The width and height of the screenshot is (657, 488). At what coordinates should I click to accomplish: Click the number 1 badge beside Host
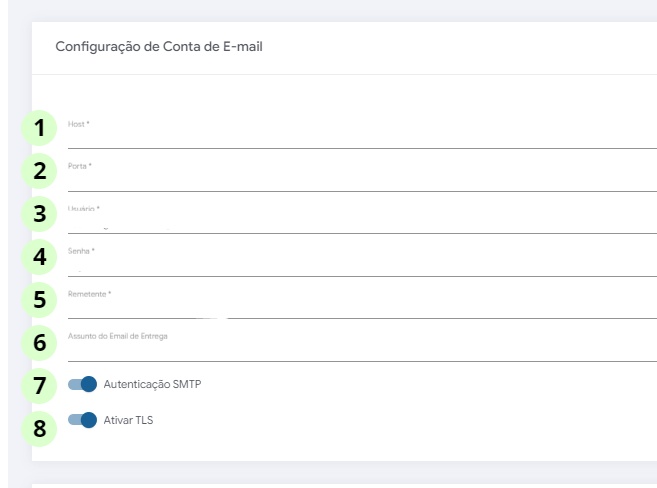click(x=40, y=128)
